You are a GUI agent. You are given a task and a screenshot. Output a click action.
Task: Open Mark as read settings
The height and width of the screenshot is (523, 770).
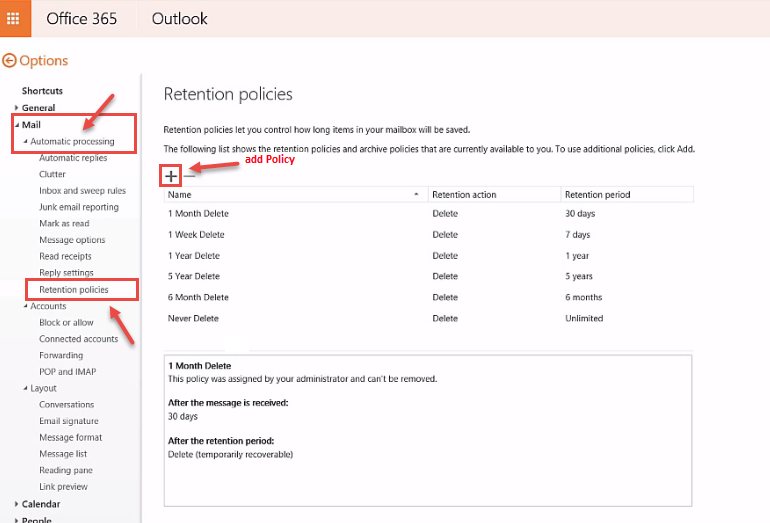(x=64, y=223)
